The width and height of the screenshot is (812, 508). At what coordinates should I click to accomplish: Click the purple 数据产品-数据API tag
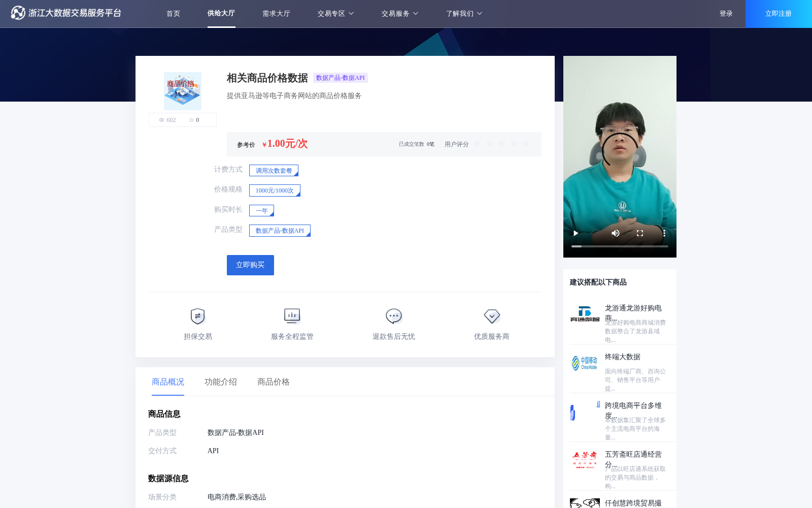(341, 78)
